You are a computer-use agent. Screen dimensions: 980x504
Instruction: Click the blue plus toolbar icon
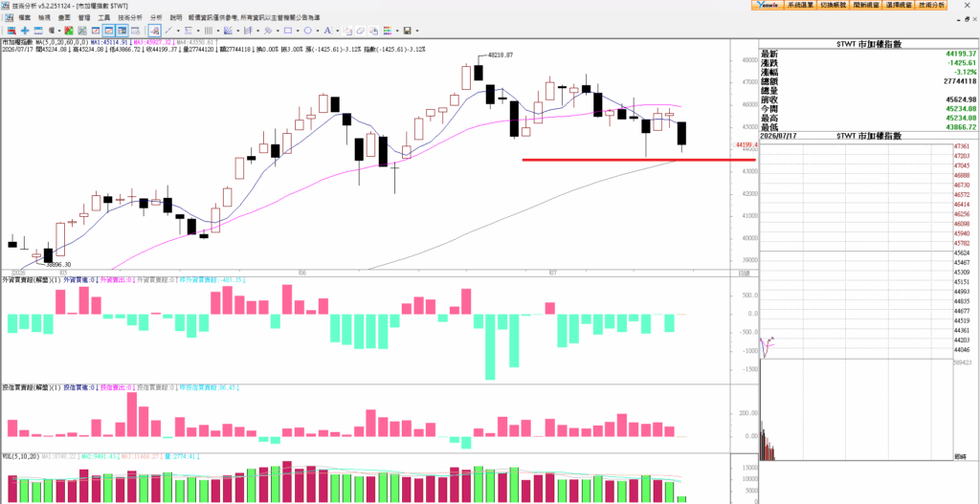tap(25, 31)
